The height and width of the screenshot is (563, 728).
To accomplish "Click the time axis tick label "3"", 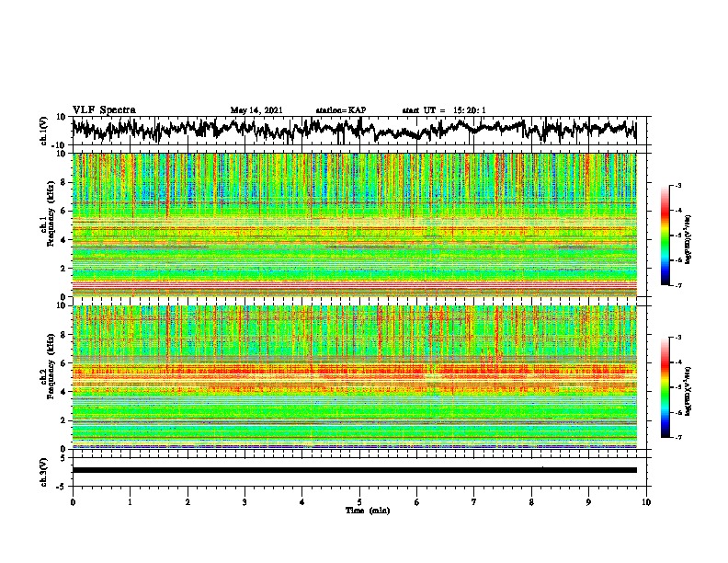I will pyautogui.click(x=245, y=502).
